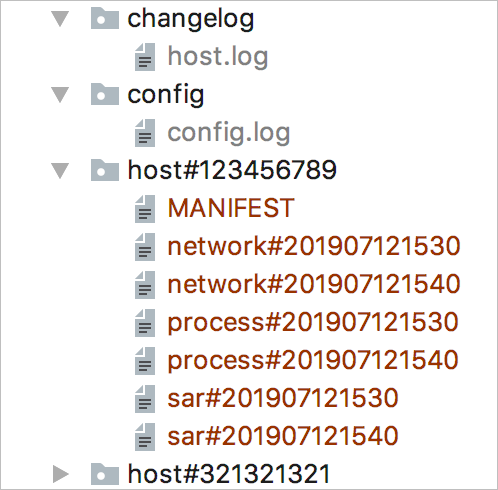Click the config folder icon
The height and width of the screenshot is (490, 498).
[x=105, y=95]
